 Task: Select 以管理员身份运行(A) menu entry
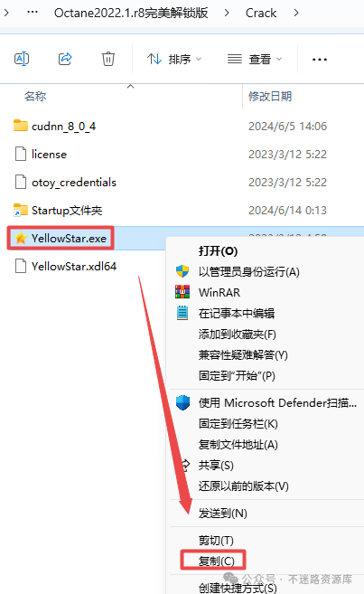pyautogui.click(x=249, y=271)
